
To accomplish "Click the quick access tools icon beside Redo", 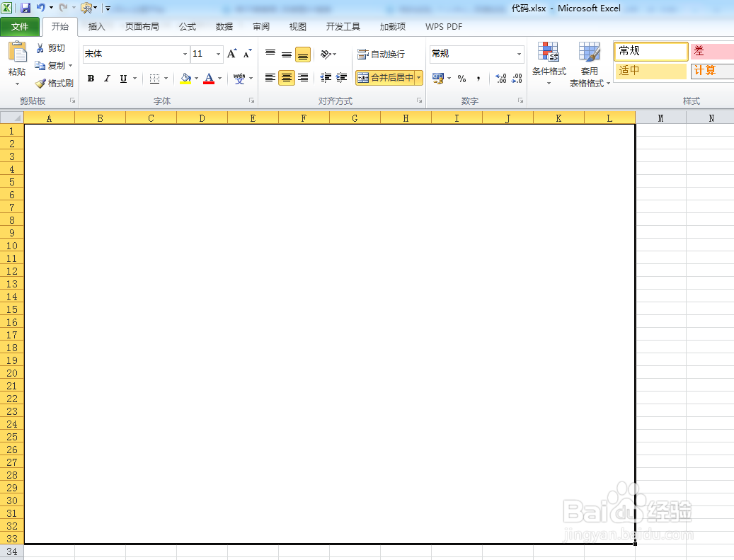I will (86, 8).
